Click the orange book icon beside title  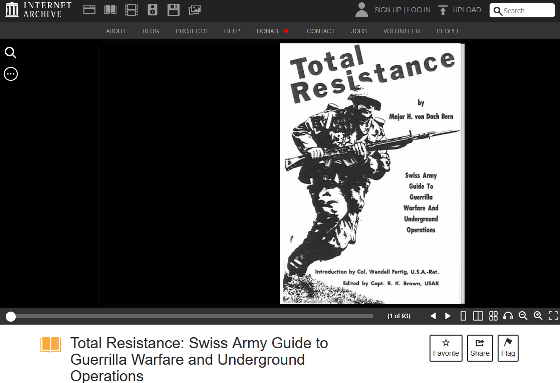point(50,345)
